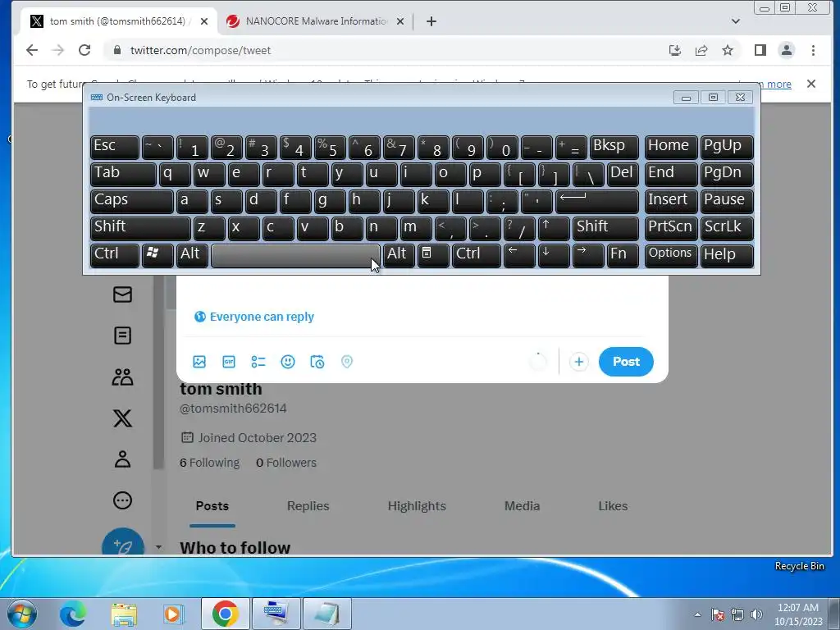Open Messages envelope in sidebar
The width and height of the screenshot is (840, 630).
[x=123, y=294]
